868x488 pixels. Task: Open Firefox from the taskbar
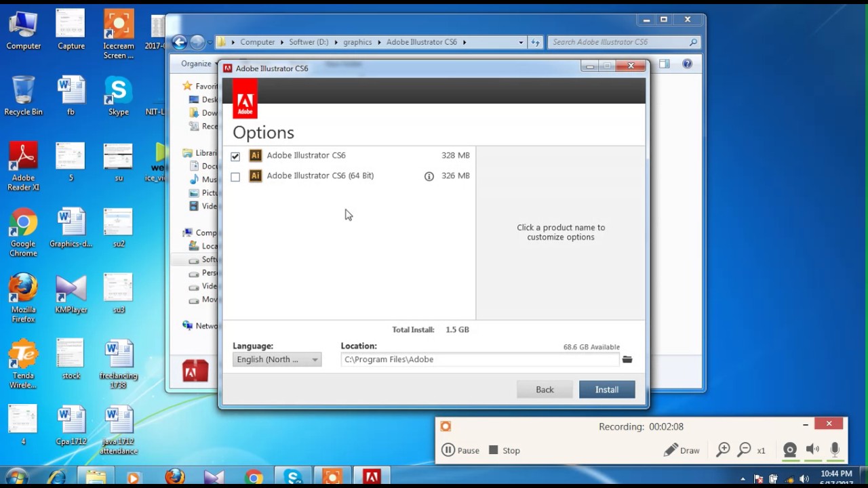(x=174, y=479)
